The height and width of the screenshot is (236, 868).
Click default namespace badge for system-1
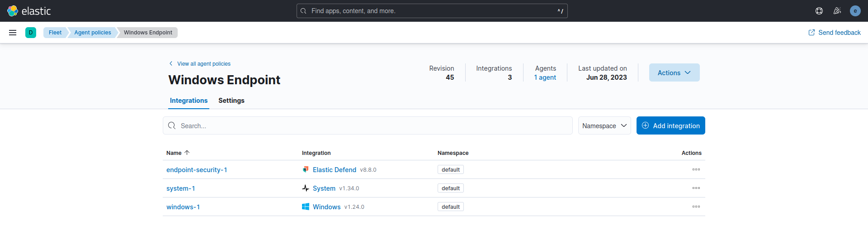click(x=451, y=188)
